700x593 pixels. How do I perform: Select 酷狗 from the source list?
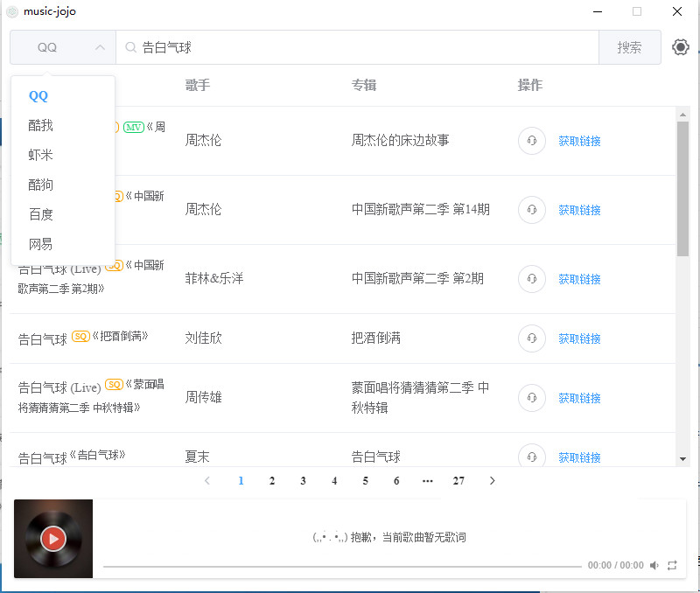40,185
